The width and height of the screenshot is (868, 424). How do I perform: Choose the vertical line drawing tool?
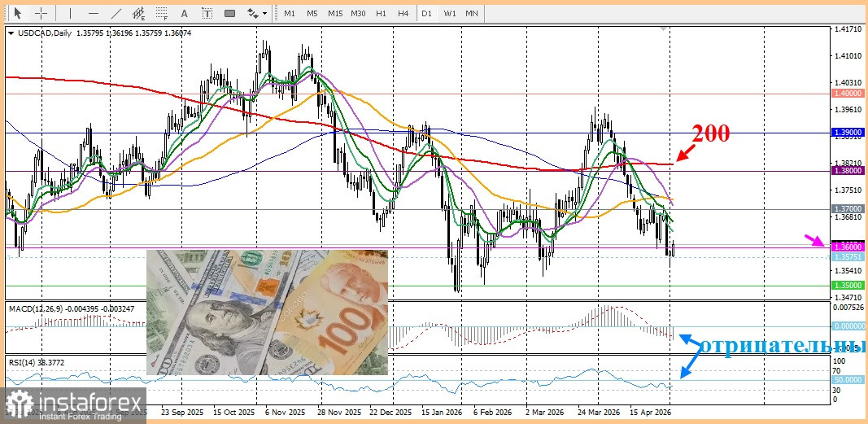pos(70,13)
